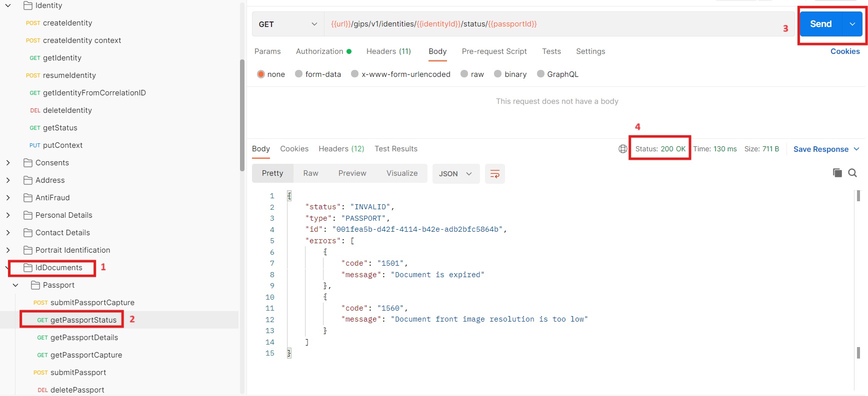This screenshot has width=868, height=396.
Task: Switch response view to Preview
Action: click(352, 173)
